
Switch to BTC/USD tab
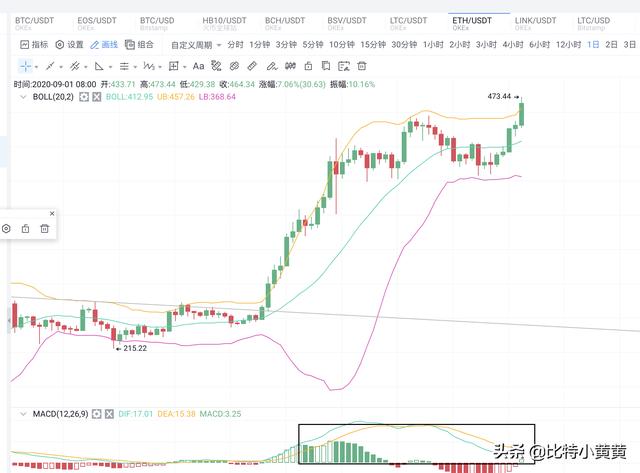[157, 23]
